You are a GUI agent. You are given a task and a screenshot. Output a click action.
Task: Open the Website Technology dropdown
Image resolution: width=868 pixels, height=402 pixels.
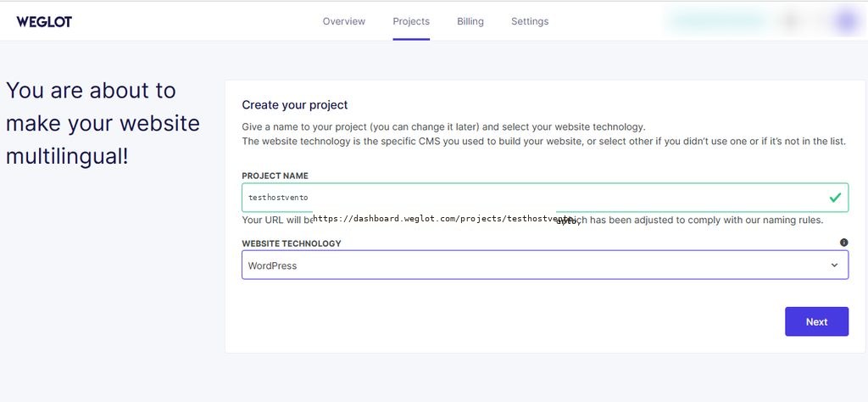545,265
